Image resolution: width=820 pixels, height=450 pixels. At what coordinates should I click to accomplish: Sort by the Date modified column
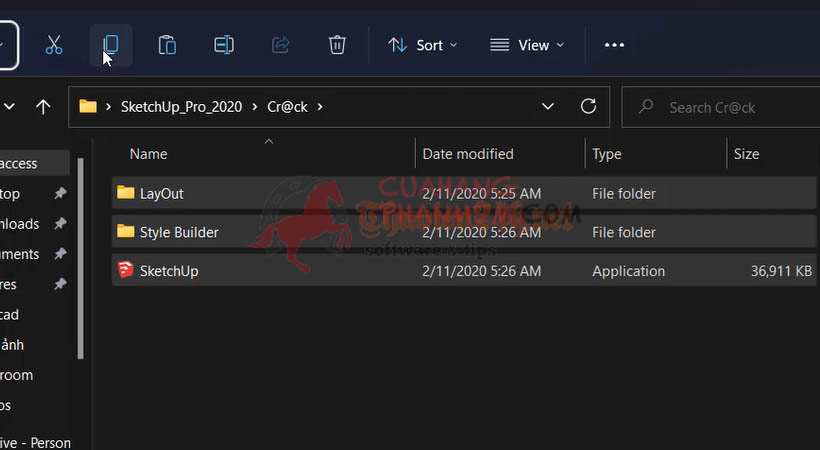[x=468, y=154]
